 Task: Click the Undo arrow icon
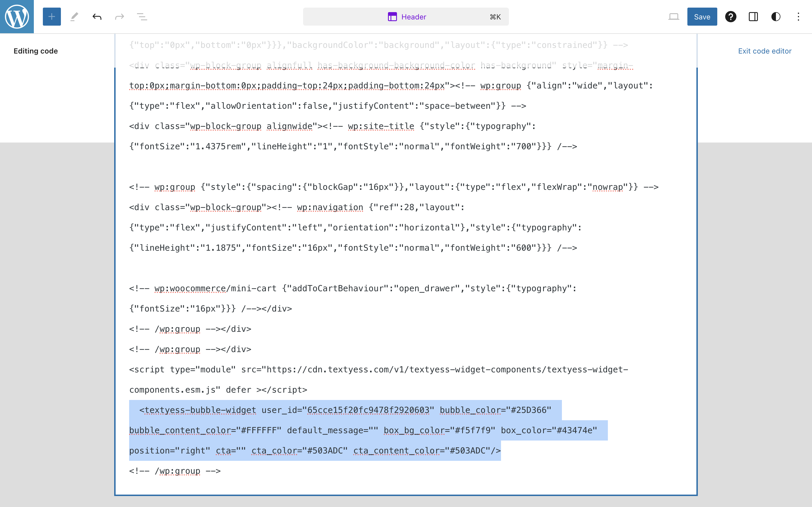click(x=97, y=16)
